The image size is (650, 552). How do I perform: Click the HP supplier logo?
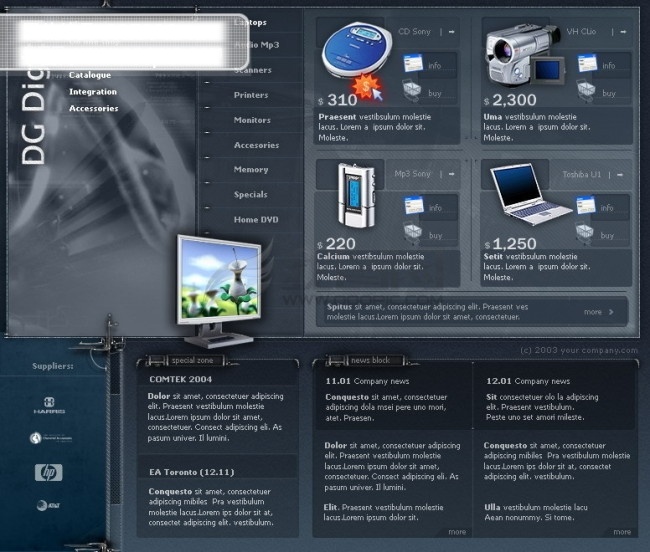click(49, 472)
